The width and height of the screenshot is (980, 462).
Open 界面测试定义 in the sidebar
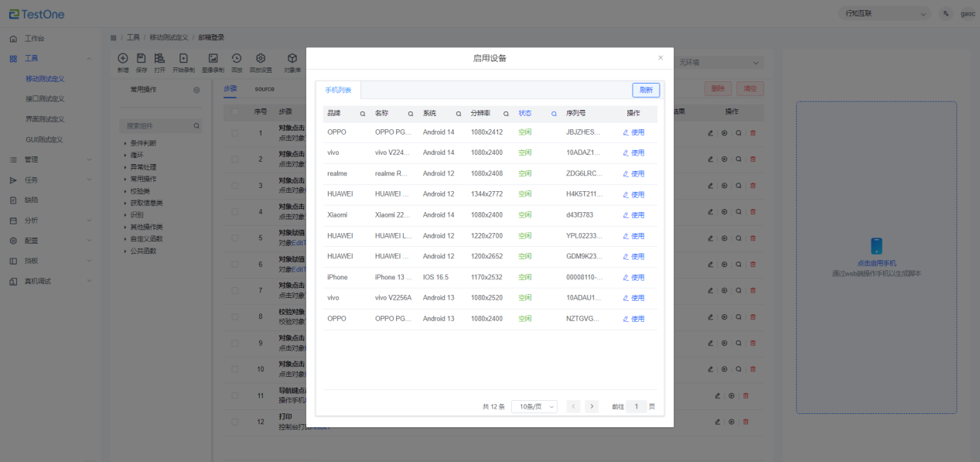pos(45,119)
